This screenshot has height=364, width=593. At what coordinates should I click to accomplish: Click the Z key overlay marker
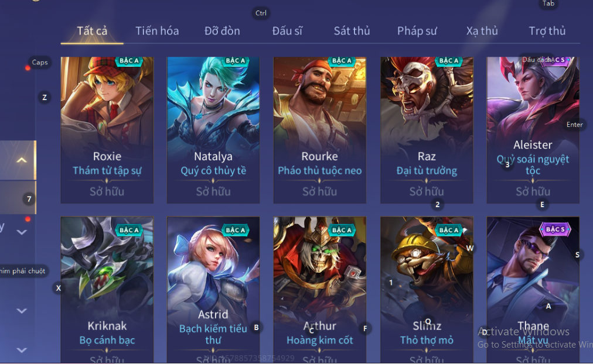[x=45, y=97]
